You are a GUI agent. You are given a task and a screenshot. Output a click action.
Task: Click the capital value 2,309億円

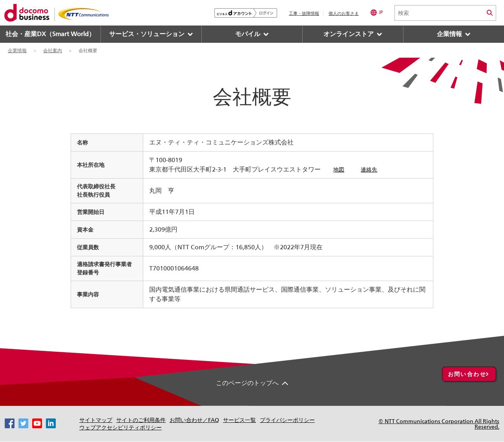coord(163,230)
